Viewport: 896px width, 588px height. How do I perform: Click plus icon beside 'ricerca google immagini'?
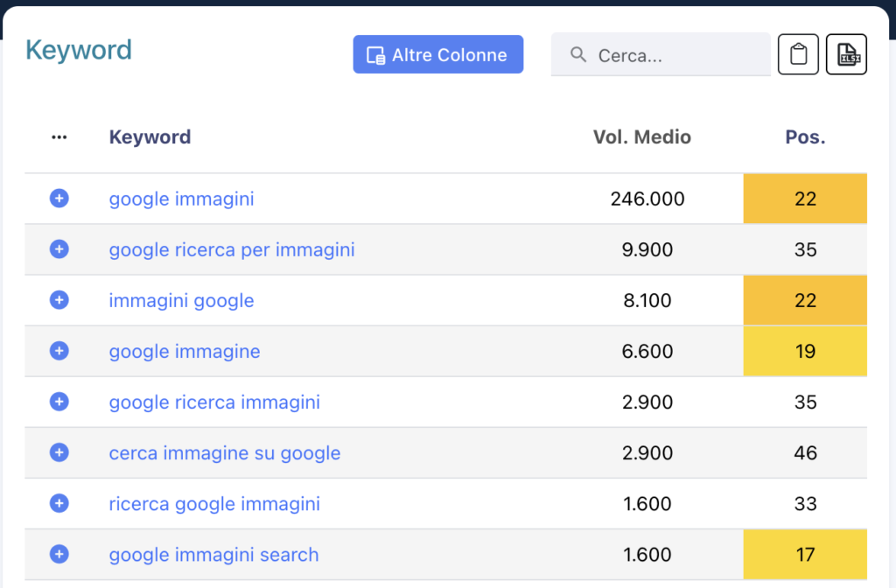point(59,503)
